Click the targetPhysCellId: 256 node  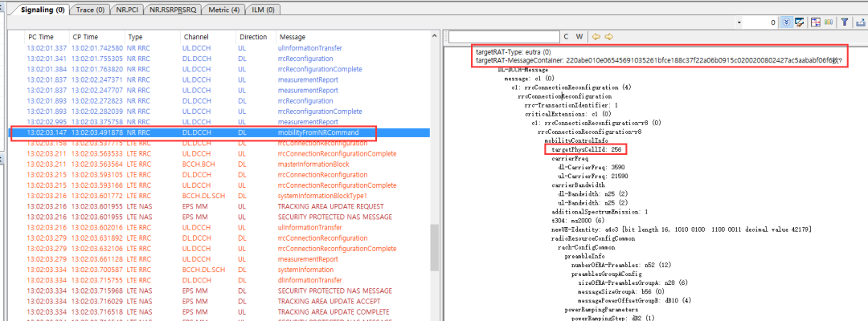point(585,150)
